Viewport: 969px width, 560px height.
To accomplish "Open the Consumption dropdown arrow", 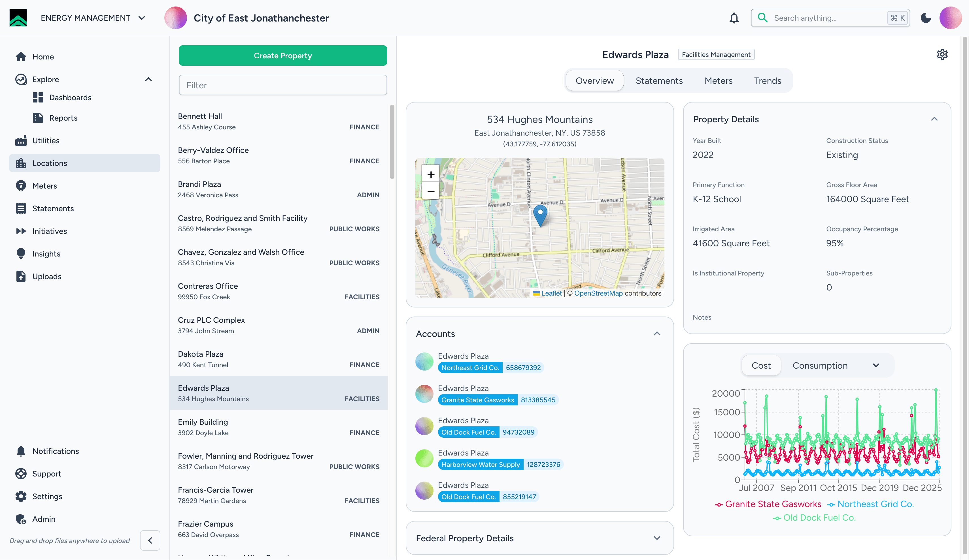I will pos(875,366).
